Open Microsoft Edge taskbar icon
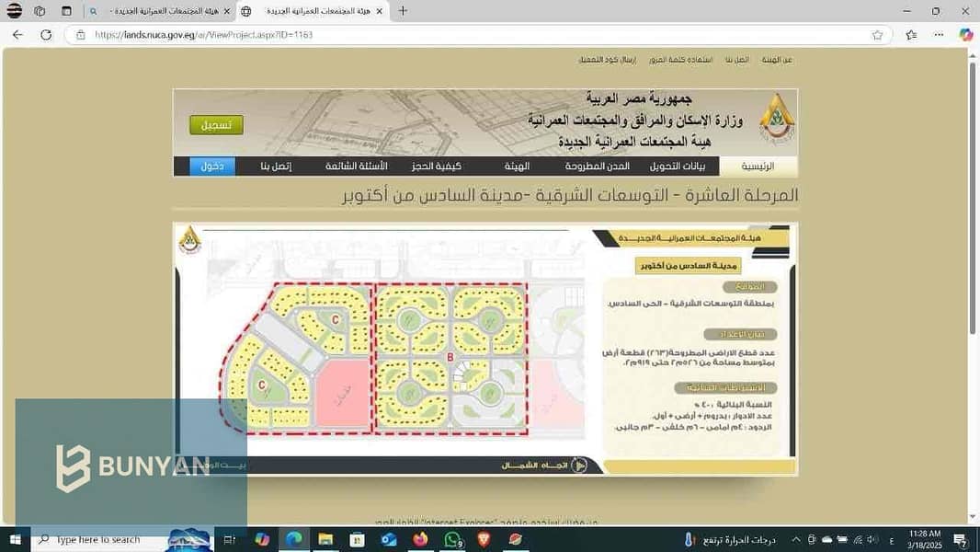The height and width of the screenshot is (552, 980). [x=294, y=539]
